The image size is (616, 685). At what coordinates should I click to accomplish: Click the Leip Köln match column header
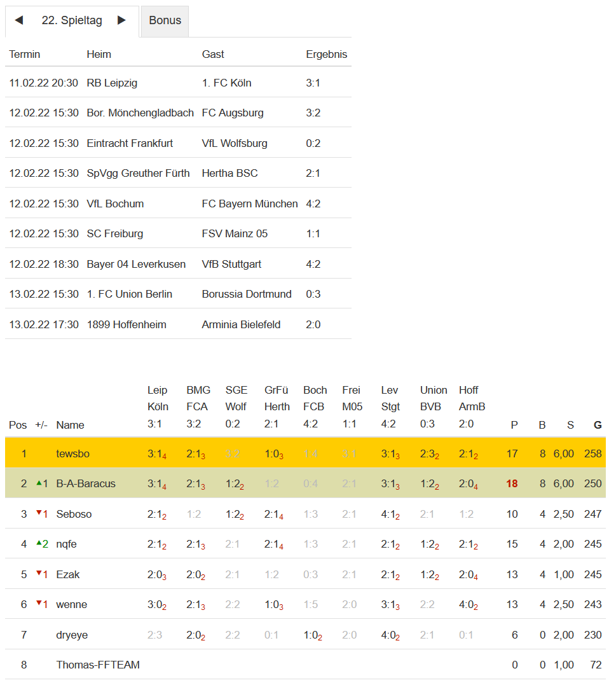pos(157,406)
